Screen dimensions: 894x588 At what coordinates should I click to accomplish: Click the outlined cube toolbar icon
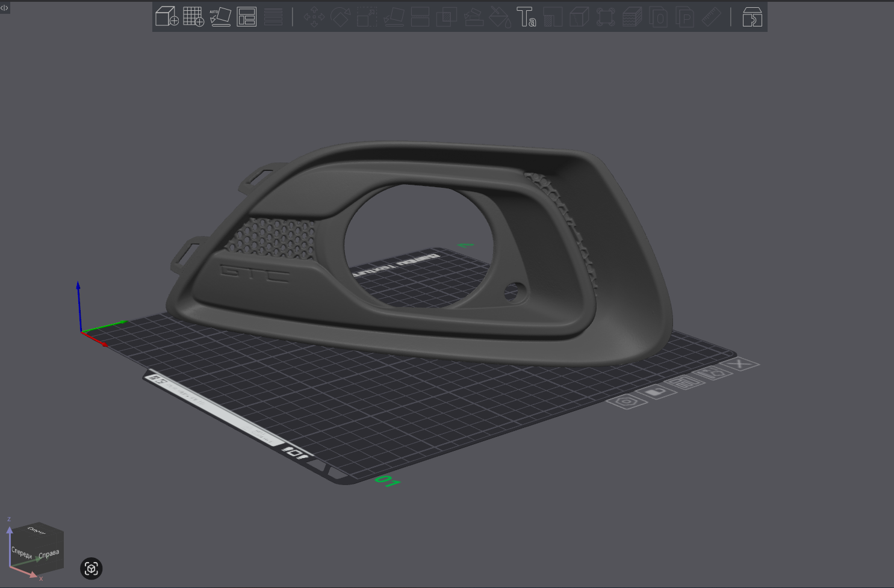579,16
